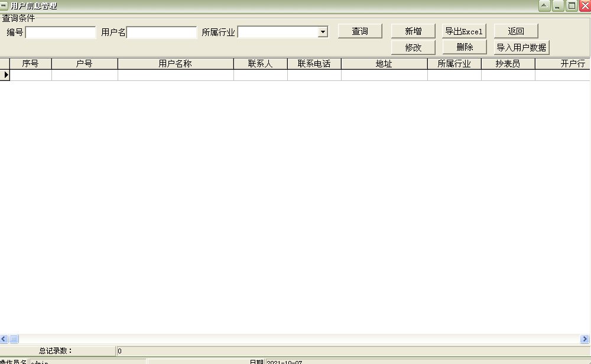Click the 户号 column header
This screenshot has height=364, width=591.
click(85, 64)
